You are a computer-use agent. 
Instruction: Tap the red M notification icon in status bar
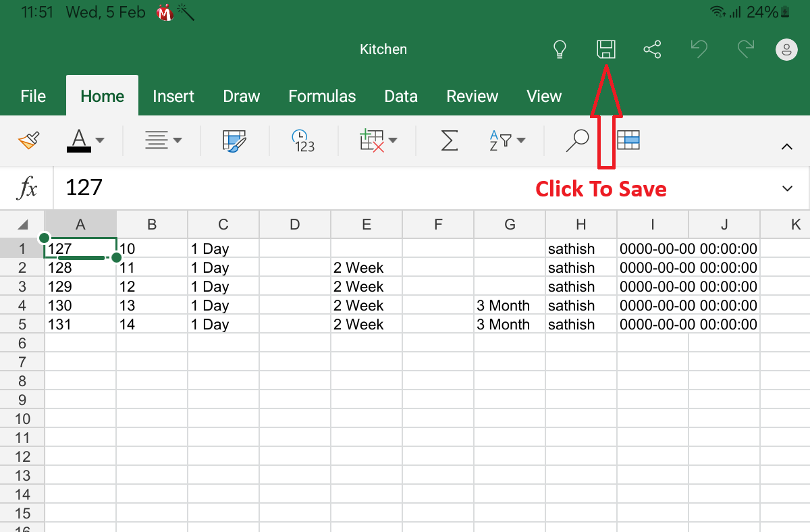[x=165, y=12]
